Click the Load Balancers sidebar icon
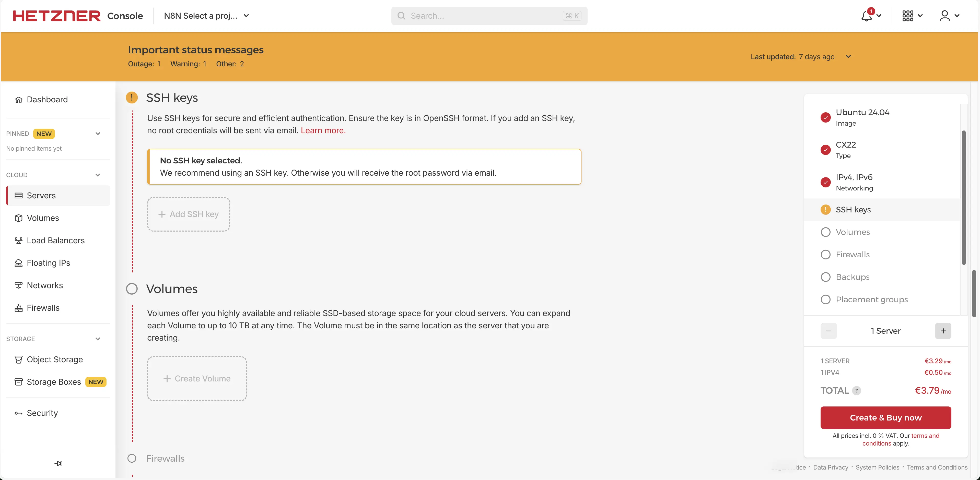The image size is (980, 480). coord(18,240)
